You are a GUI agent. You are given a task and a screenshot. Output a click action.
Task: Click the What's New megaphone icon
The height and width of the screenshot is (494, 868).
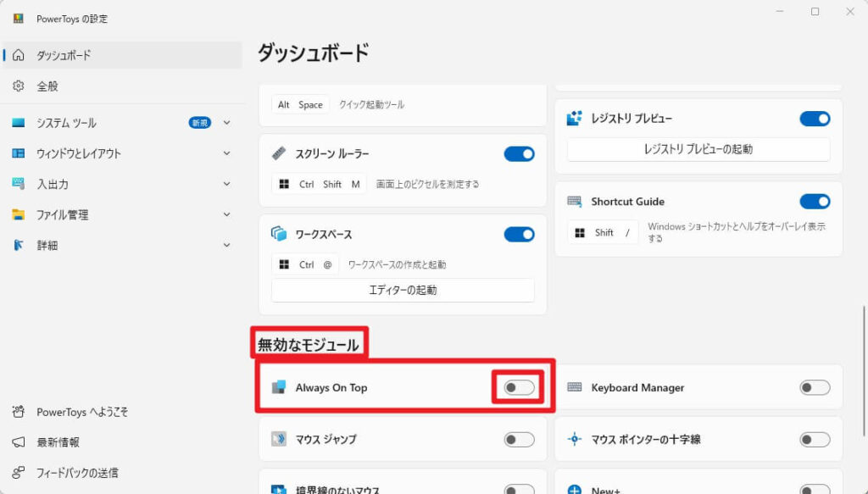[x=19, y=442]
